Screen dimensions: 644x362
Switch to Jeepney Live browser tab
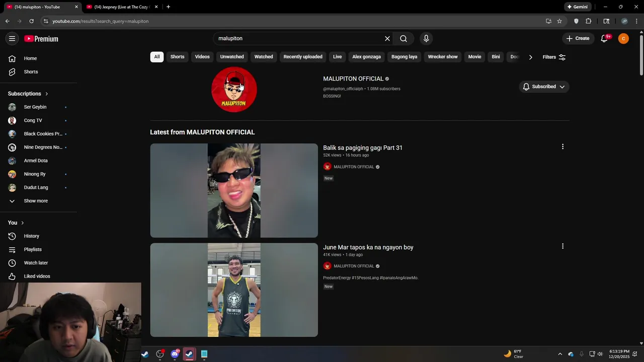[x=122, y=7]
